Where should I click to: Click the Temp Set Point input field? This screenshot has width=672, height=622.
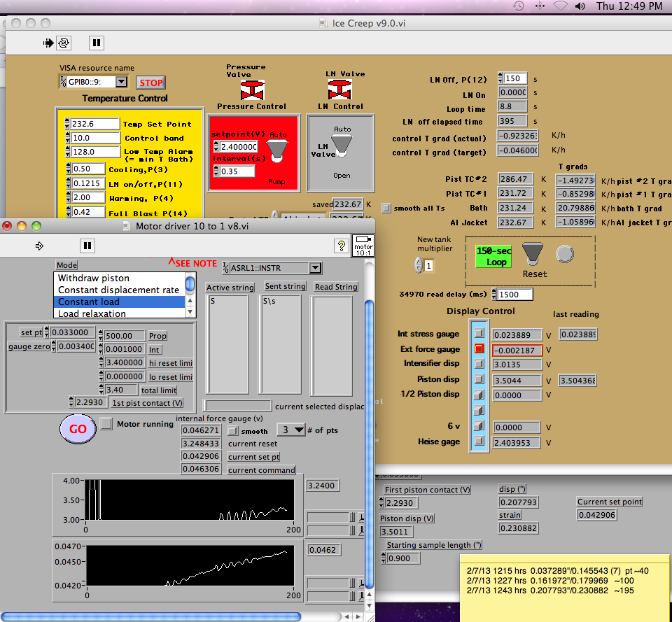click(94, 124)
